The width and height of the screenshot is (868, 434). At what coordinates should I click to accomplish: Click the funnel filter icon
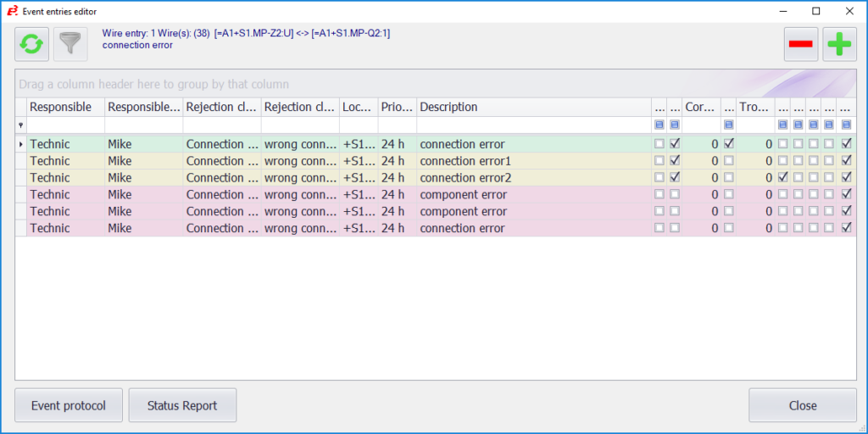pyautogui.click(x=70, y=44)
